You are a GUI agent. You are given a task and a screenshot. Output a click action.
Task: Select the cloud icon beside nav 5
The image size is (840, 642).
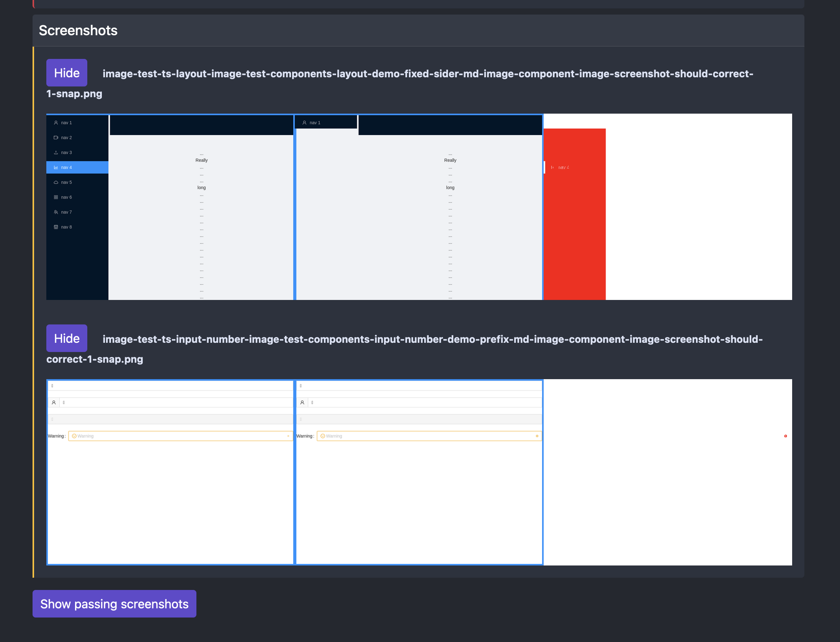pos(56,182)
